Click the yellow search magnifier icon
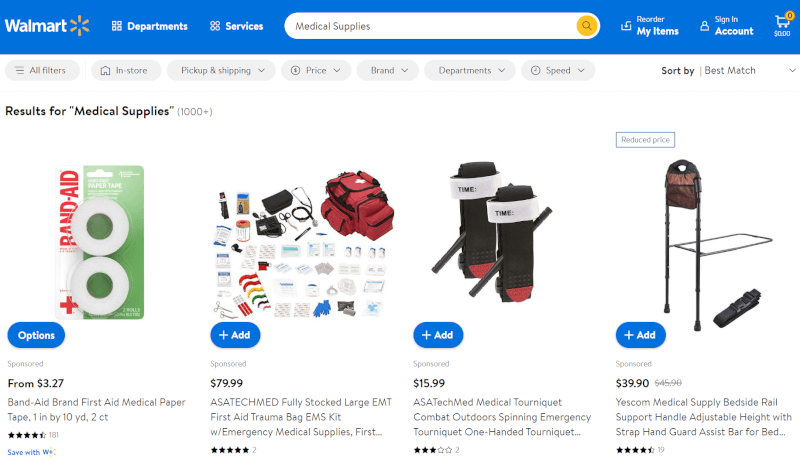Screen dimensions: 800x459 (x=587, y=26)
